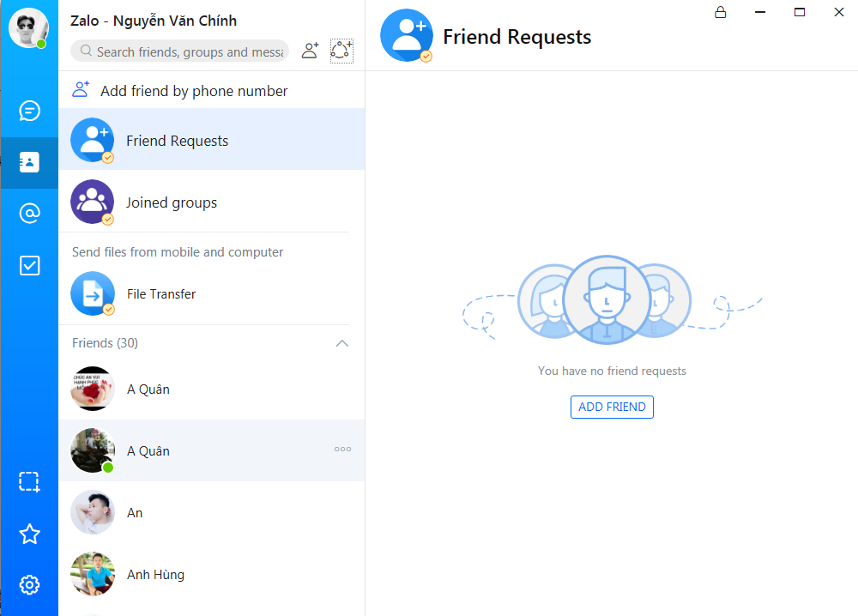Click the search friends, groups and messages field
858x616 pixels.
[187, 51]
